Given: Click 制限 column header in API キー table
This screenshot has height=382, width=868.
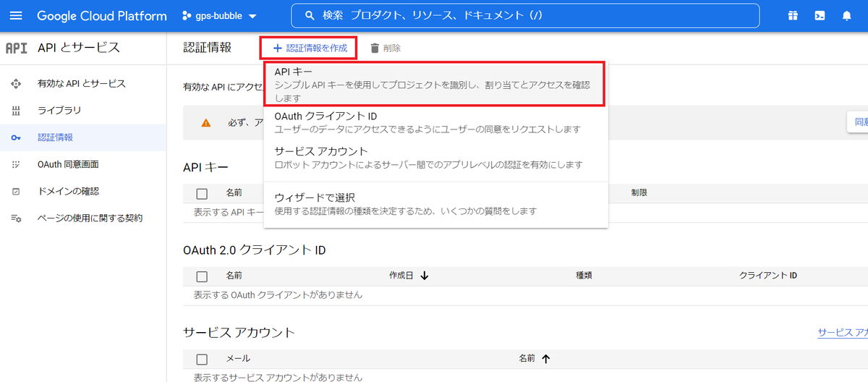Looking at the screenshot, I should tap(639, 193).
